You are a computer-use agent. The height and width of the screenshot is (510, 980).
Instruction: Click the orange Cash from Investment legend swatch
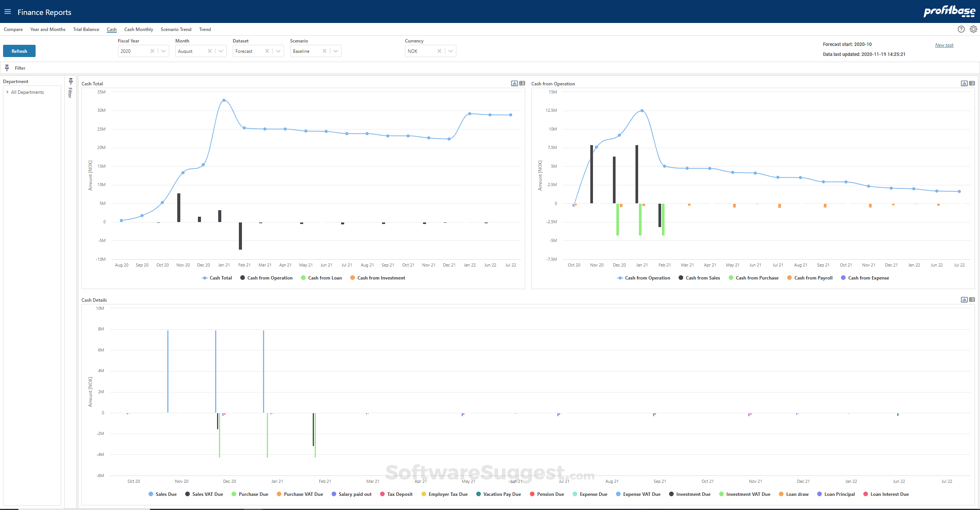click(353, 278)
